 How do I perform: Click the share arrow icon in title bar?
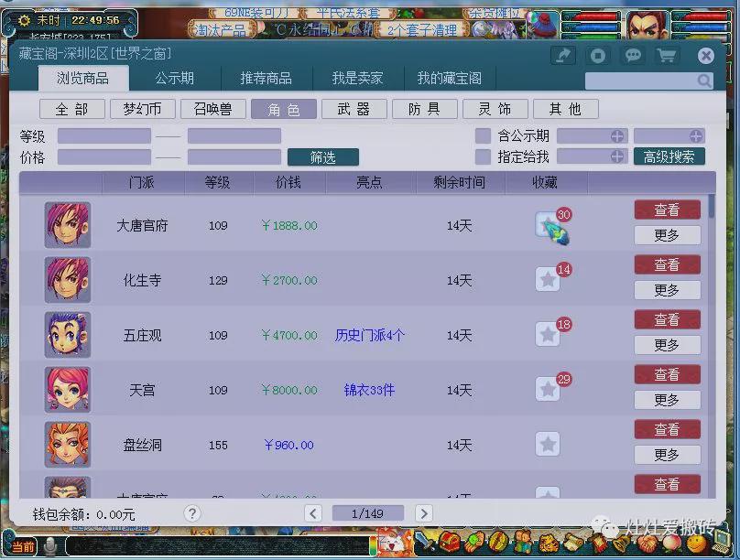[x=564, y=56]
